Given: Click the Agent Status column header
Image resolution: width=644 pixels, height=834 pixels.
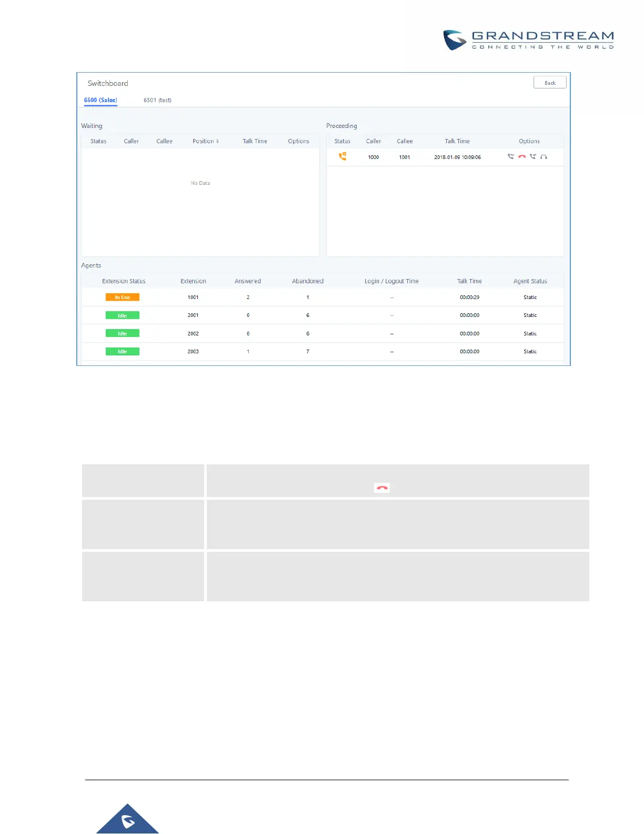Looking at the screenshot, I should 530,281.
